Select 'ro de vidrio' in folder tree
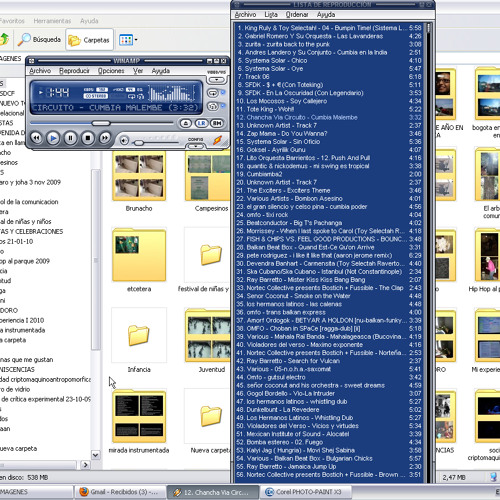This screenshot has height=500, width=500. [15, 389]
